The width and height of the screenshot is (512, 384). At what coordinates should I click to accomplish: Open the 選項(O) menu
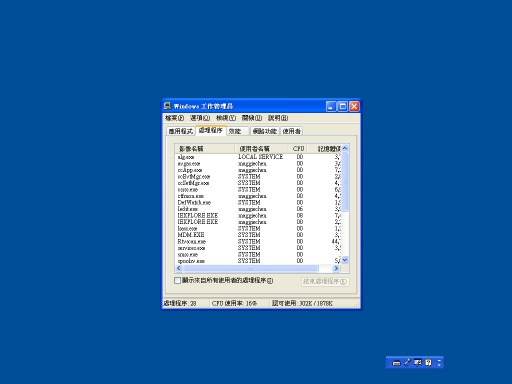point(200,118)
